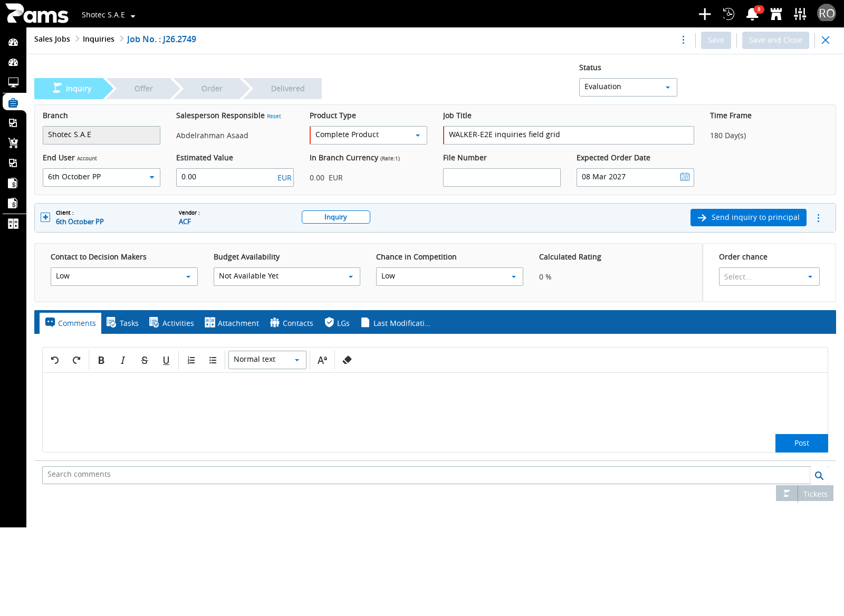Focus the Job Title input field

(x=569, y=135)
